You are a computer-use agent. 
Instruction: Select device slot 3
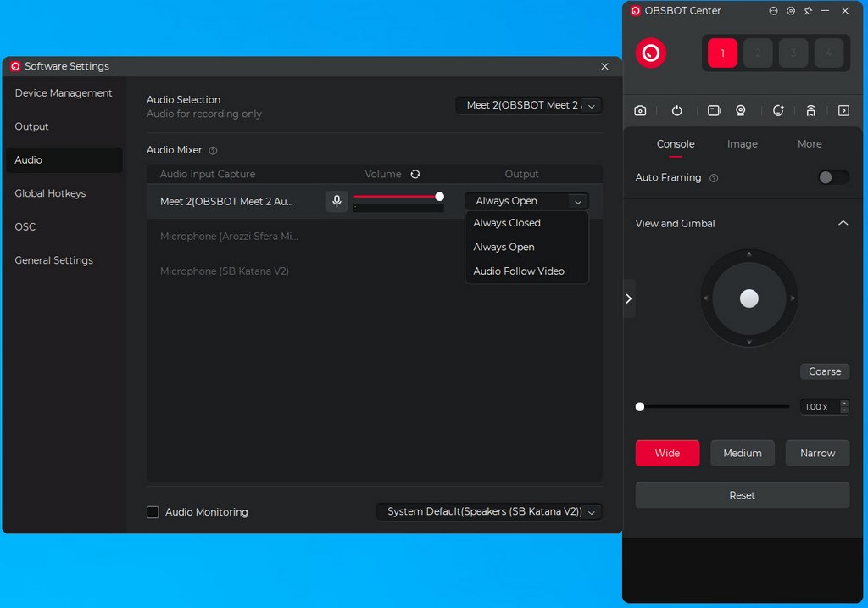(x=793, y=53)
